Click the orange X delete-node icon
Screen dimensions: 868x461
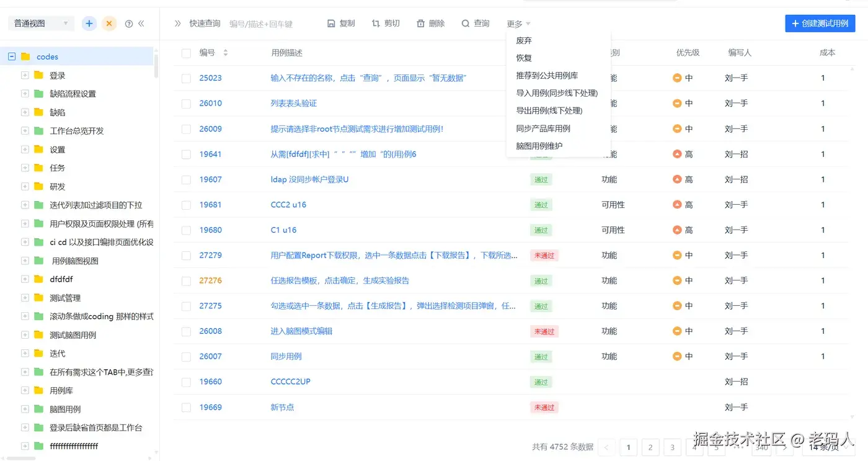pyautogui.click(x=109, y=24)
